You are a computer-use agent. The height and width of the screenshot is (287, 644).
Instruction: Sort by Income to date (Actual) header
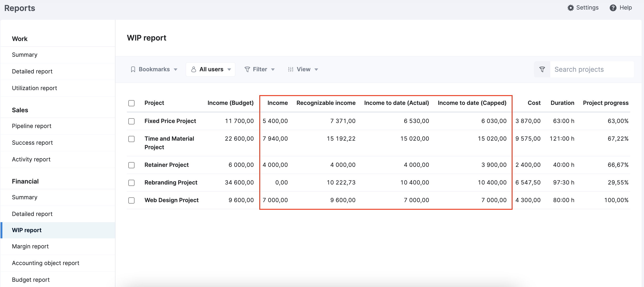(x=396, y=103)
